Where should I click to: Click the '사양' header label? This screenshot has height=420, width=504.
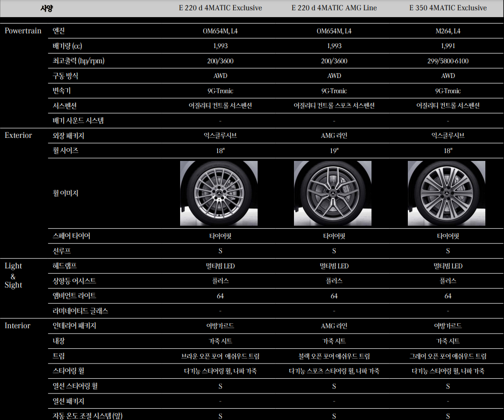tap(47, 8)
